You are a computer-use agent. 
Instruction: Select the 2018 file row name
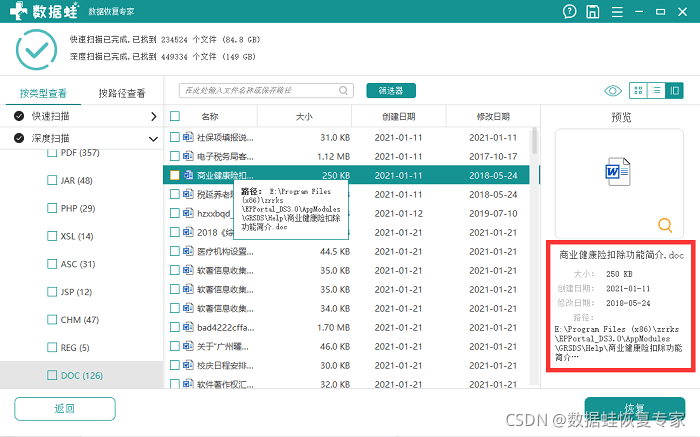[x=215, y=233]
